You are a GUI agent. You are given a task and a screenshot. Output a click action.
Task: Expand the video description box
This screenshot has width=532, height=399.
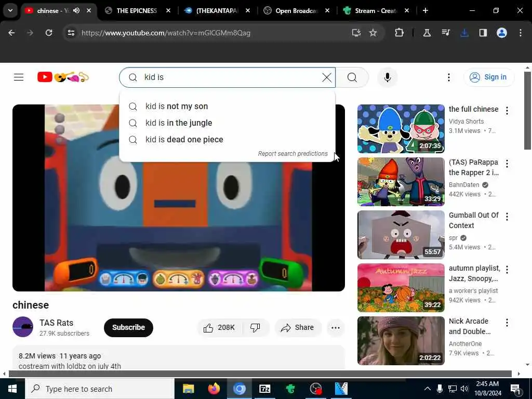point(179,358)
